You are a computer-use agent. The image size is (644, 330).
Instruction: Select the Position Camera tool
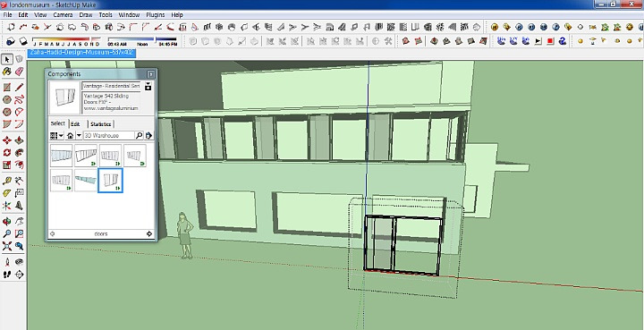7,262
